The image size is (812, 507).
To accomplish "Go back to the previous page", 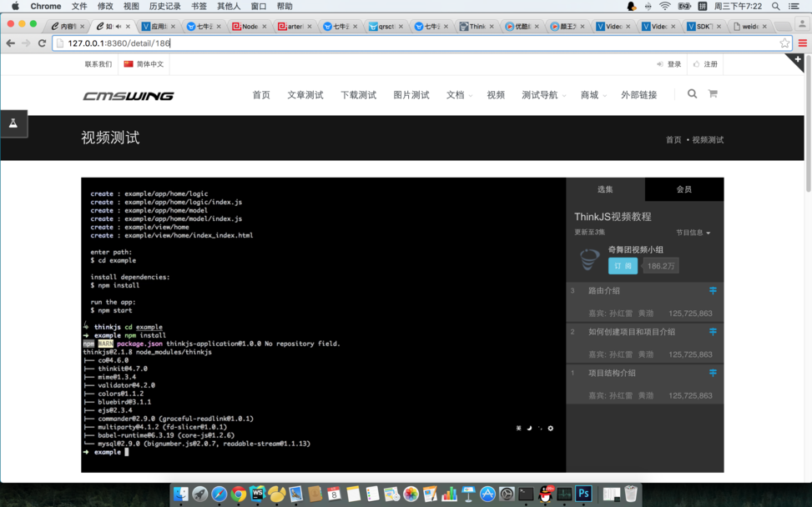I will pyautogui.click(x=10, y=43).
